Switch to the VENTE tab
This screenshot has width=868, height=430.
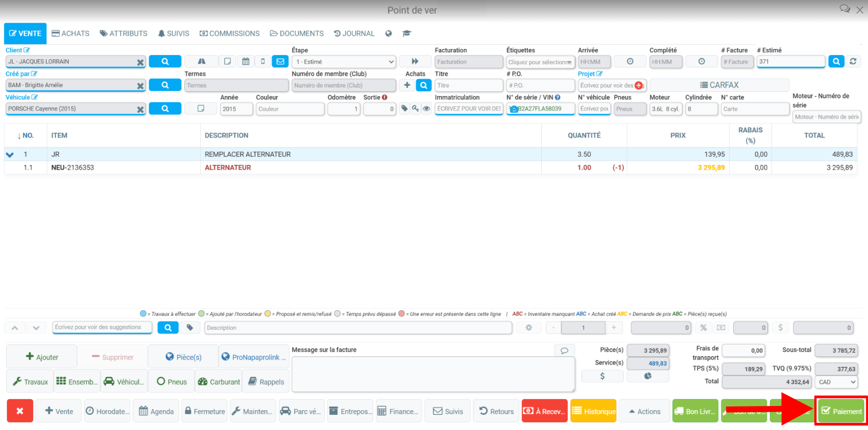tap(25, 33)
